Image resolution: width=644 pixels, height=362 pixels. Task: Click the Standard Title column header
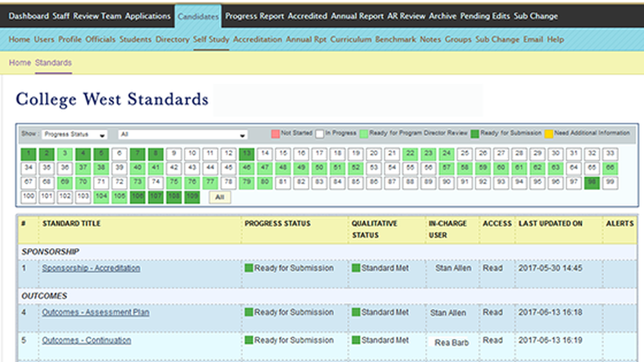pos(71,224)
